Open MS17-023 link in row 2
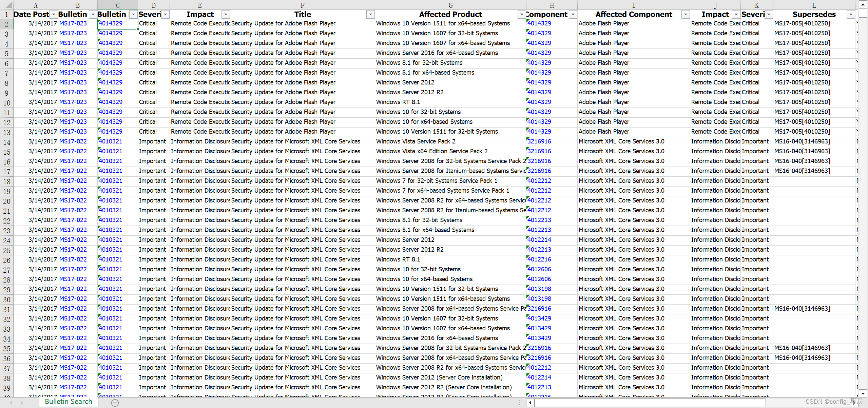Image resolution: width=868 pixels, height=408 pixels. (73, 23)
